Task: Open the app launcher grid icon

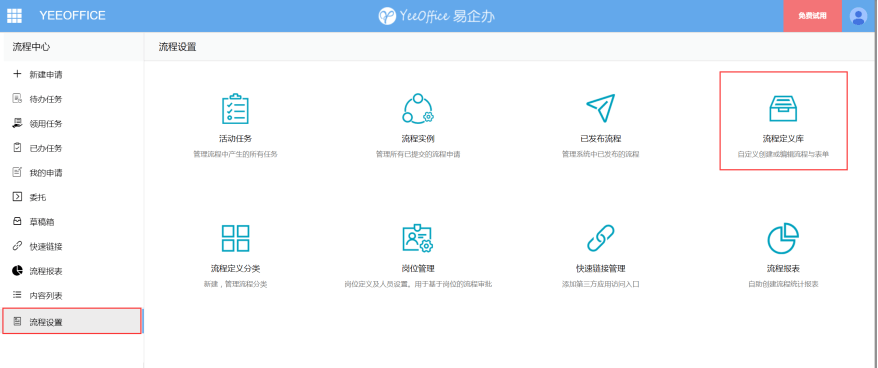Action: (14, 16)
